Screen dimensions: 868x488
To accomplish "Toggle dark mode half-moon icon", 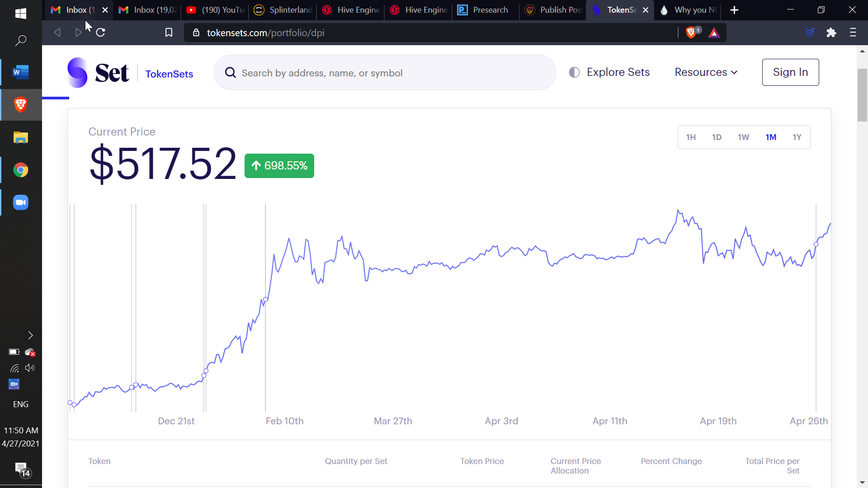I will click(x=574, y=72).
